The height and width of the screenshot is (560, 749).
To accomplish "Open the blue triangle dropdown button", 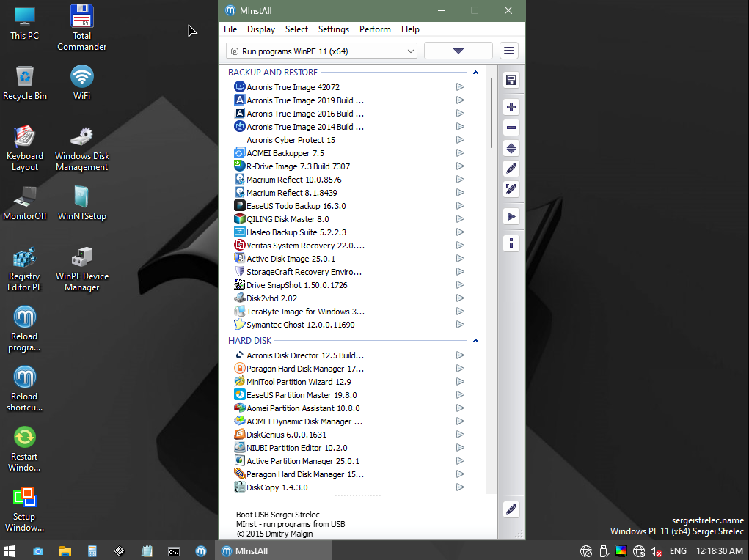I will tap(458, 51).
